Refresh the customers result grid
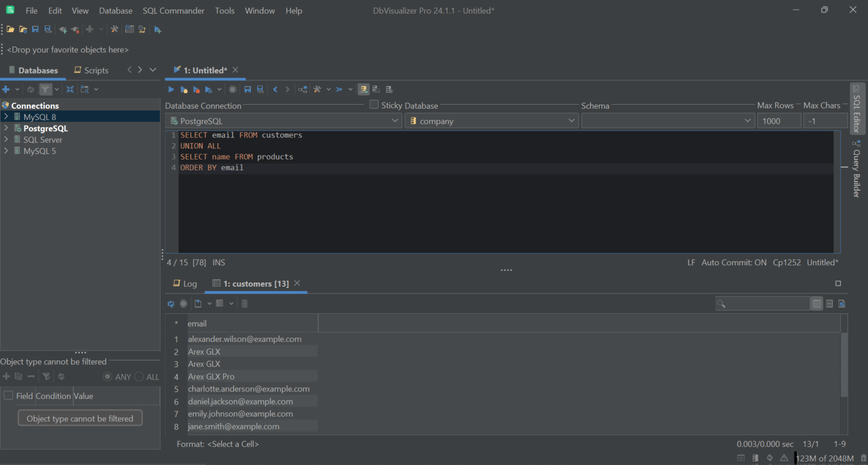Viewport: 868px width, 465px height. click(171, 303)
